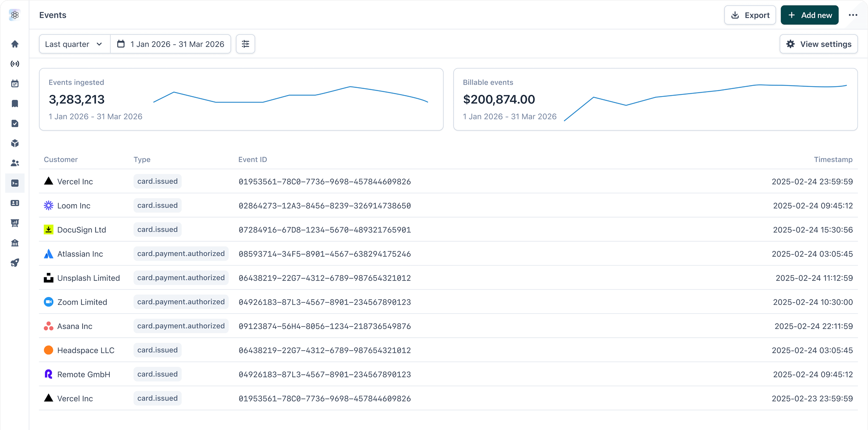Select the rocket sidebar icon
868x430 pixels.
pyautogui.click(x=15, y=263)
